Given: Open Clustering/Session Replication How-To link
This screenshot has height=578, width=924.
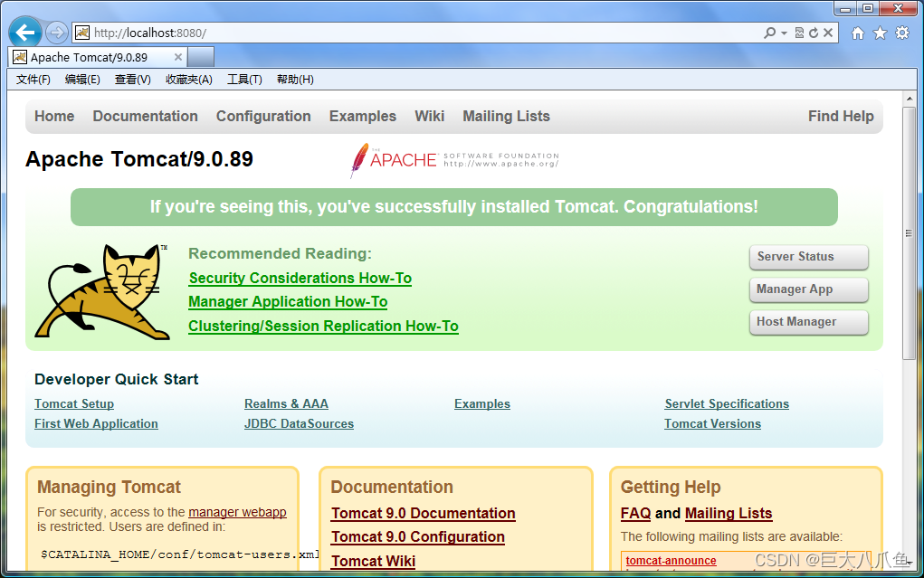Looking at the screenshot, I should (323, 326).
